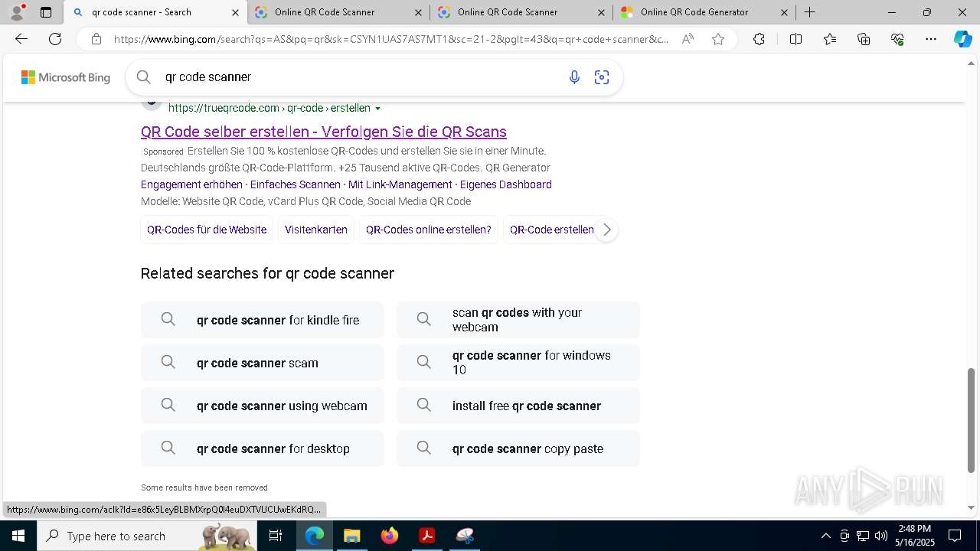
Task: Click the browser address bar URL
Action: tap(391, 39)
